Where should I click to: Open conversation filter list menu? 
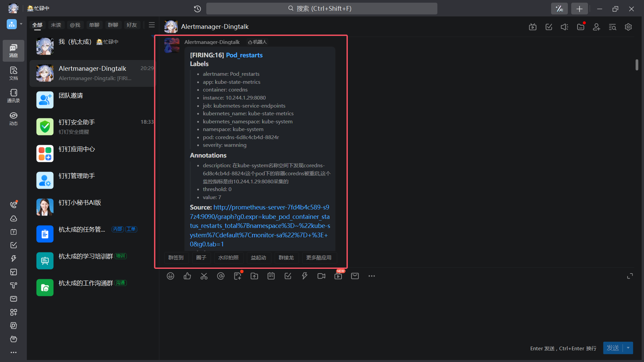click(x=152, y=25)
